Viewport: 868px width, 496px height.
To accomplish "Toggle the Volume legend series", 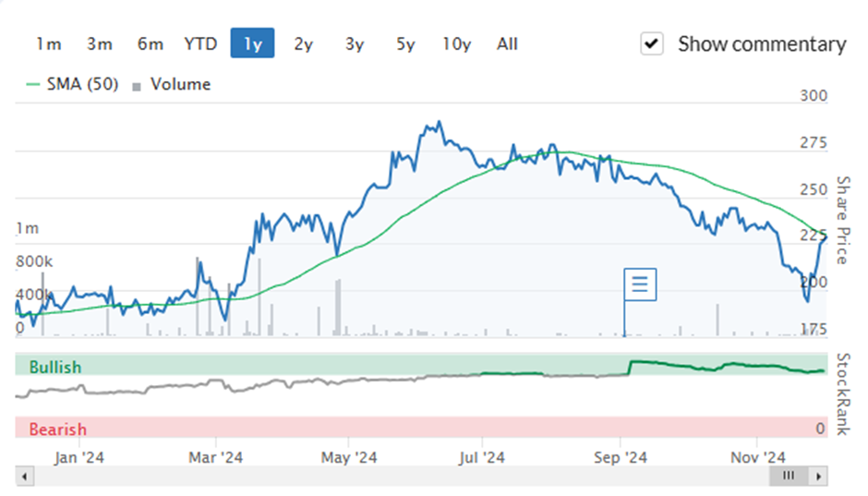I will click(172, 84).
